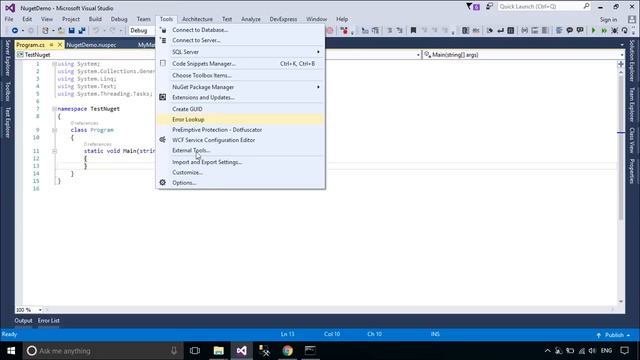Image resolution: width=640 pixels, height=360 pixels.
Task: Switch to the NugetDemo.nuspec tab
Action: 91,45
